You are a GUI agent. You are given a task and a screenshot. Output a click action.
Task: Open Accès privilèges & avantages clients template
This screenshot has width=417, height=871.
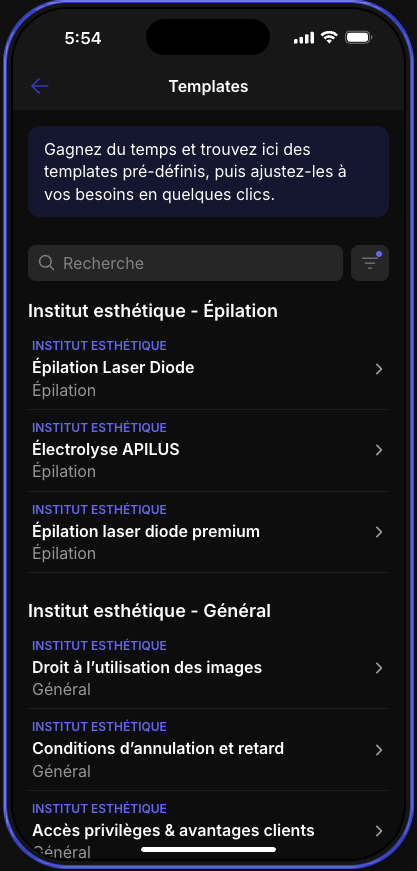[208, 828]
